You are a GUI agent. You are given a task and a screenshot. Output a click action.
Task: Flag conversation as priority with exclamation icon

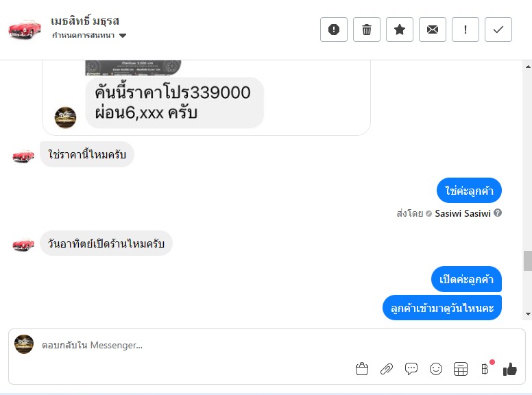465,29
